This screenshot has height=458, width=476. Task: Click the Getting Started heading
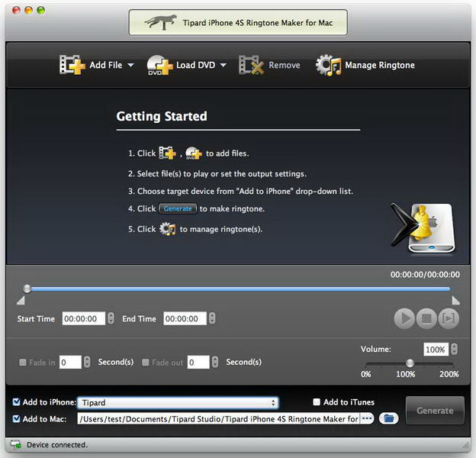pos(162,116)
